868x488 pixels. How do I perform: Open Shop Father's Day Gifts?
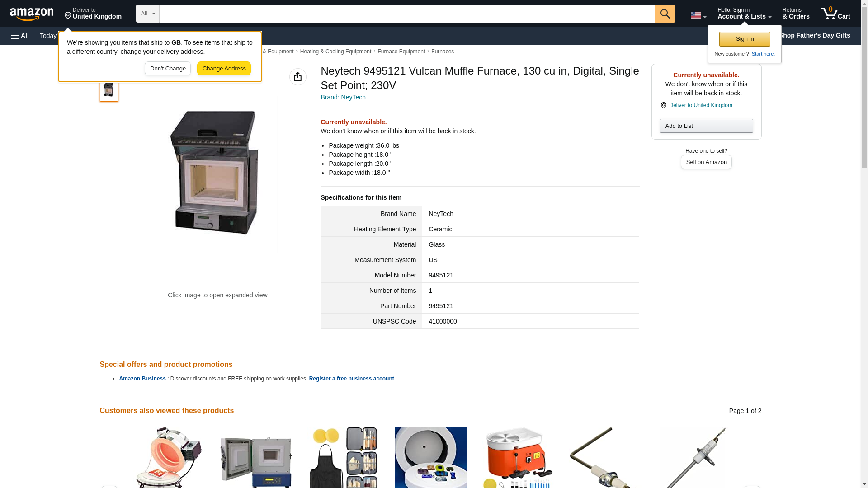point(814,35)
